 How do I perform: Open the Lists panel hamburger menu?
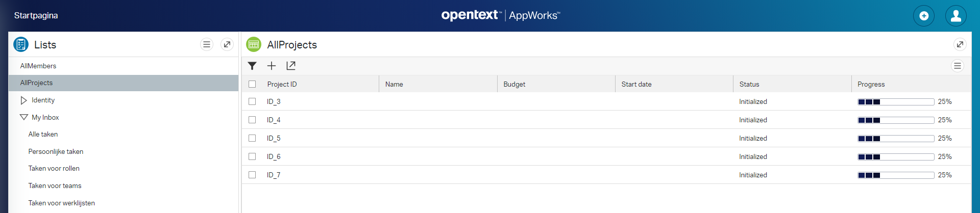(x=207, y=44)
